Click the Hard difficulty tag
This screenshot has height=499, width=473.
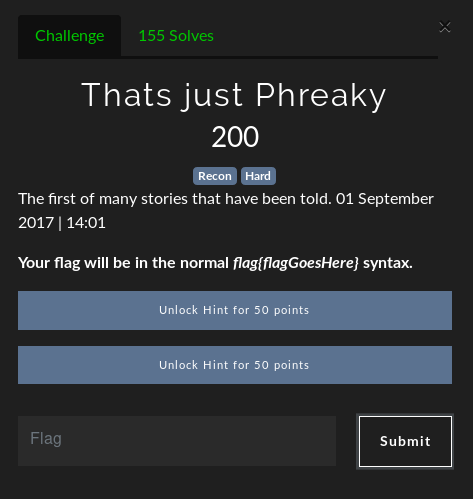point(258,176)
